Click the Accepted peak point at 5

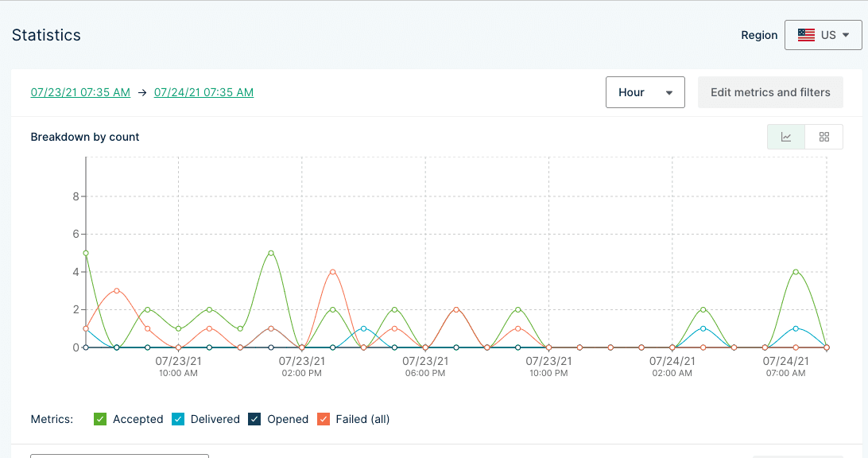tap(271, 253)
